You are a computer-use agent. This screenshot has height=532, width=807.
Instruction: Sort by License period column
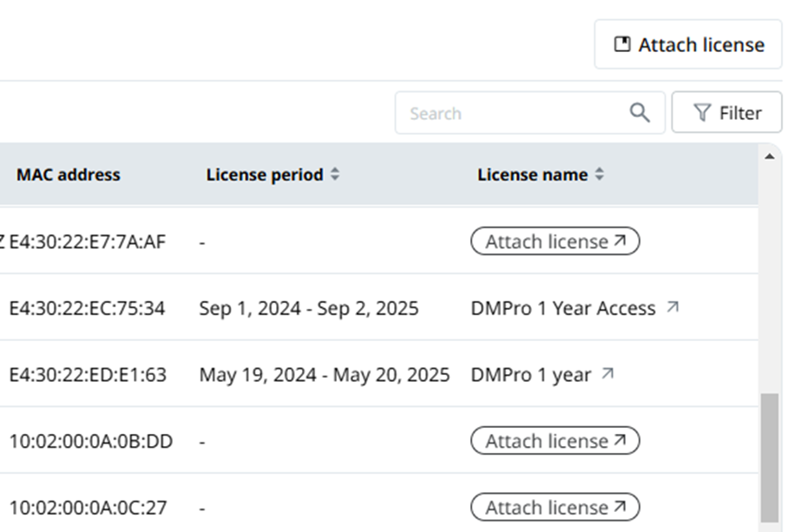[335, 174]
